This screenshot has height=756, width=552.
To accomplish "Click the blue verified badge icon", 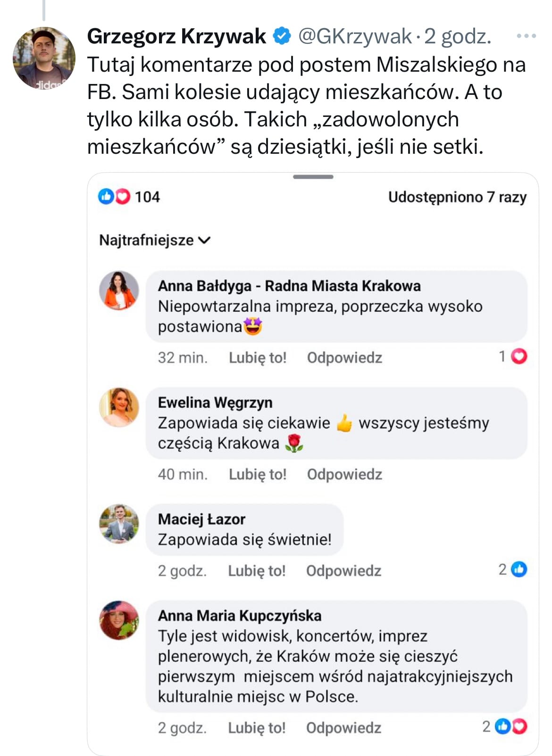I will click(282, 36).
